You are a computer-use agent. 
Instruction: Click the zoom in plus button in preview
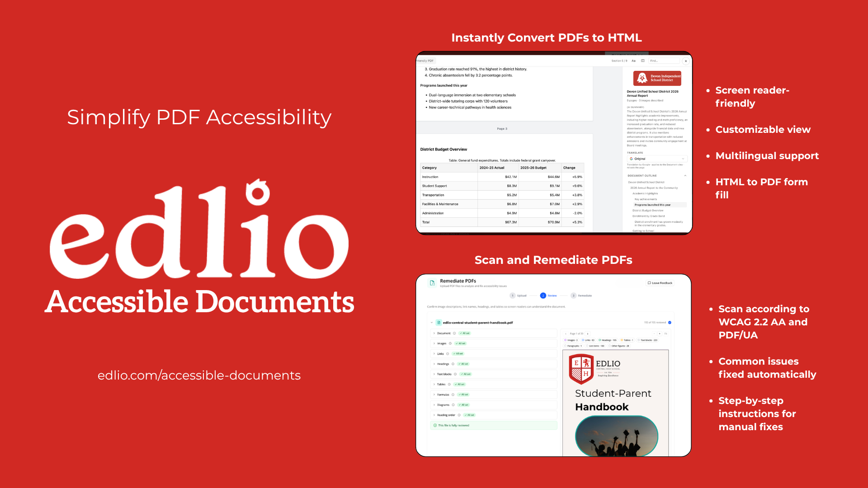coord(660,333)
